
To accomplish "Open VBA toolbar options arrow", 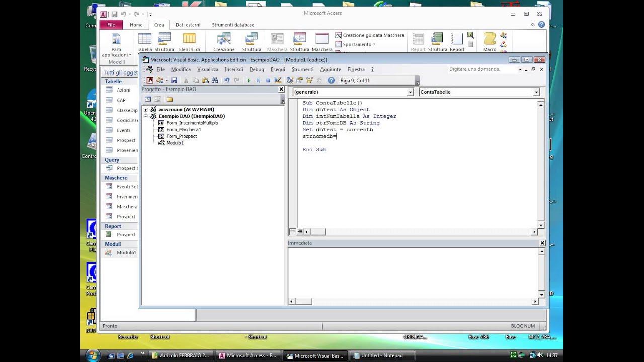I will click(x=417, y=81).
